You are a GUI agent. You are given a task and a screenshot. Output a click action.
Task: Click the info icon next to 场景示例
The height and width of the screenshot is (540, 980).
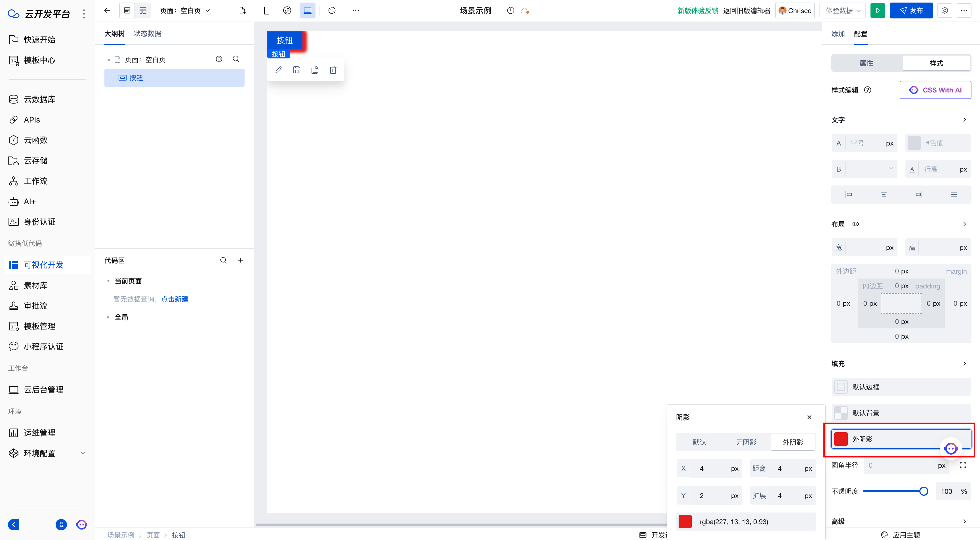(x=510, y=11)
